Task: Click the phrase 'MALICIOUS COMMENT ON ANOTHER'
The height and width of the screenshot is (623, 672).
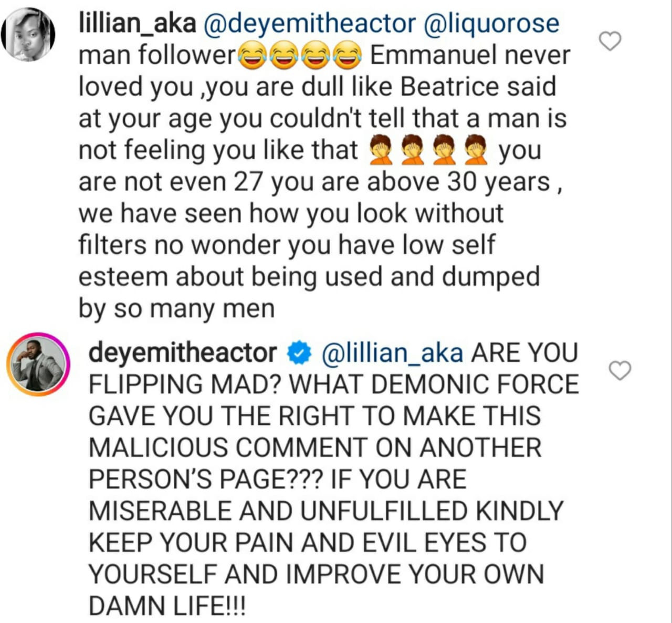Action: point(315,448)
